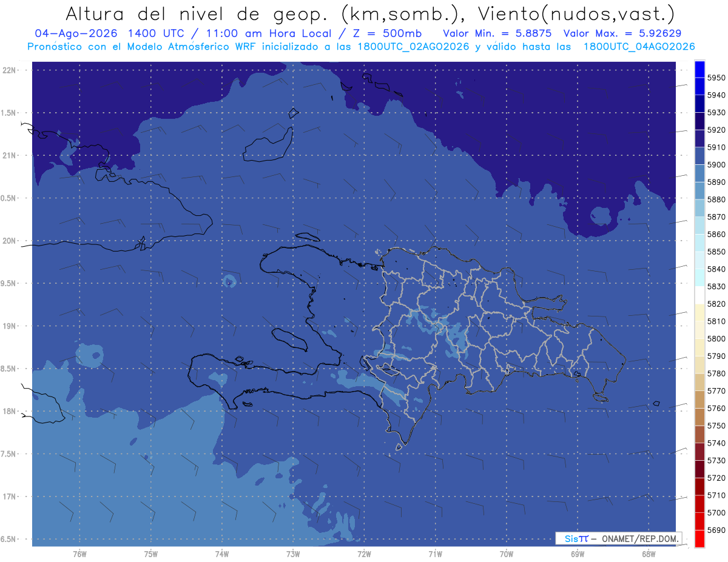Click the legend value '5830'
Viewport: 728px width, 562px height.
point(716,287)
